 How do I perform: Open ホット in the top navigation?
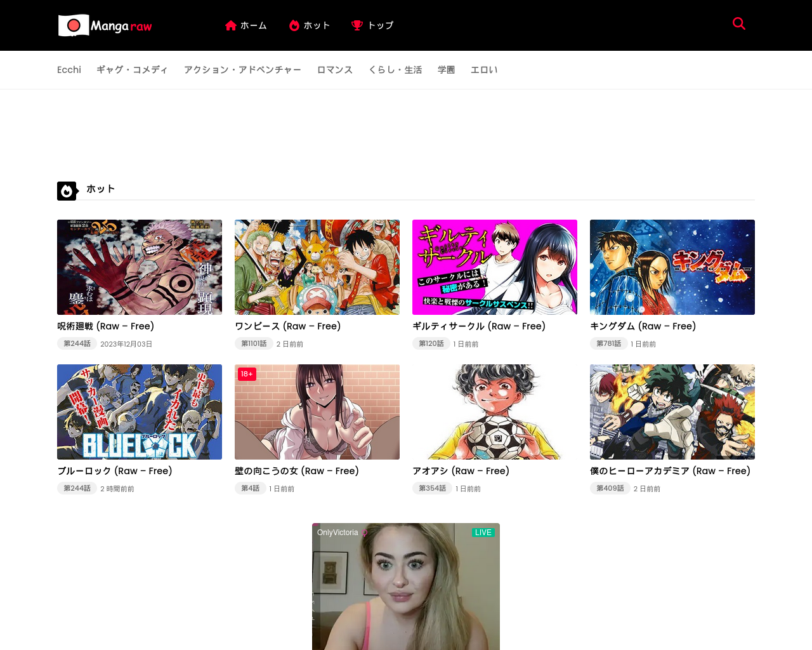317,25
